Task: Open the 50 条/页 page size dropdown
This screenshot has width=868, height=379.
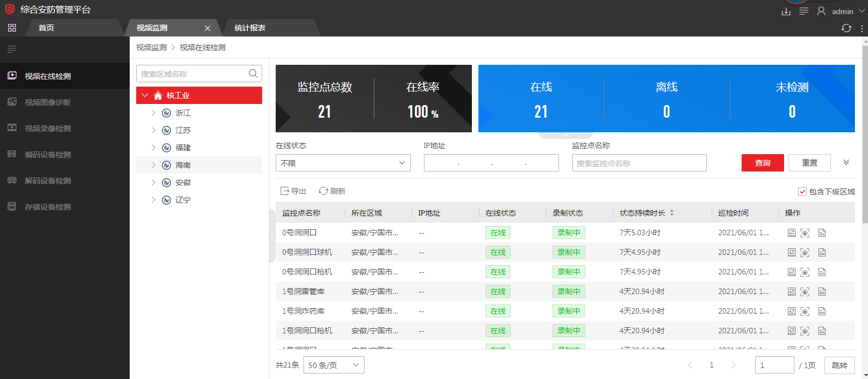Action: tap(334, 365)
